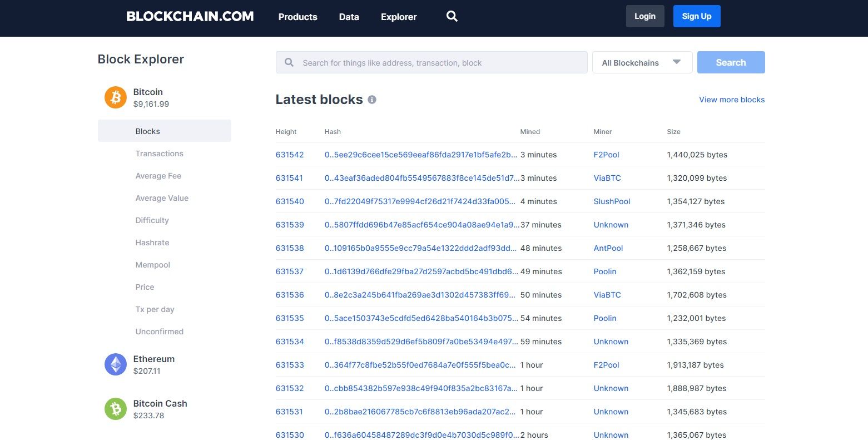The width and height of the screenshot is (868, 440).
Task: Click the orange Bitcoin logo icon
Action: point(116,97)
